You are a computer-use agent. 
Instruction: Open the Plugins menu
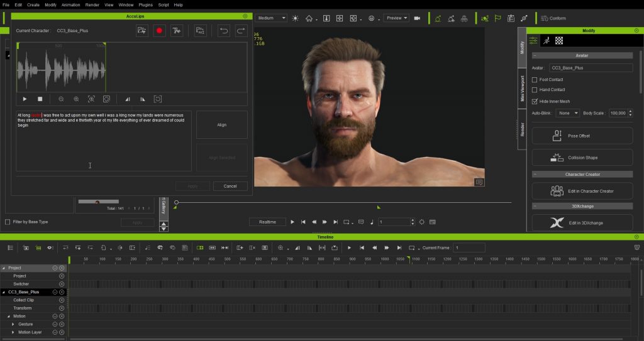click(x=145, y=5)
